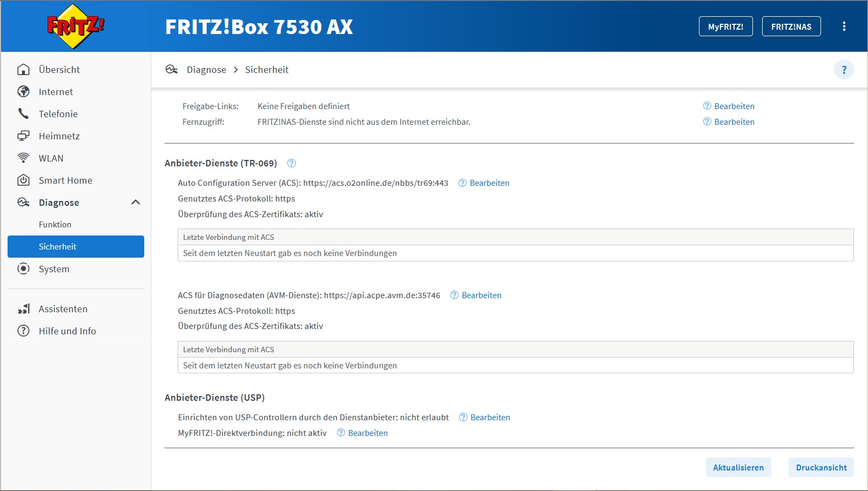Click the System icon in the sidebar

pyautogui.click(x=23, y=269)
